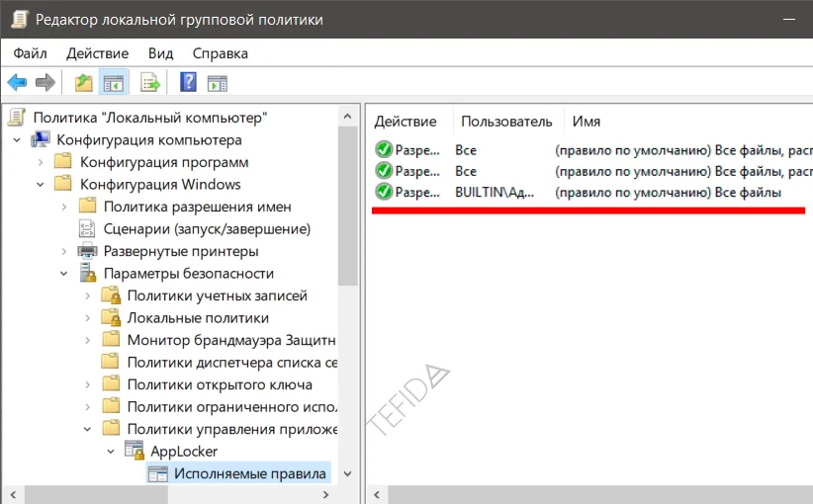
Task: Open Help via blue question-mark icon
Action: (188, 83)
